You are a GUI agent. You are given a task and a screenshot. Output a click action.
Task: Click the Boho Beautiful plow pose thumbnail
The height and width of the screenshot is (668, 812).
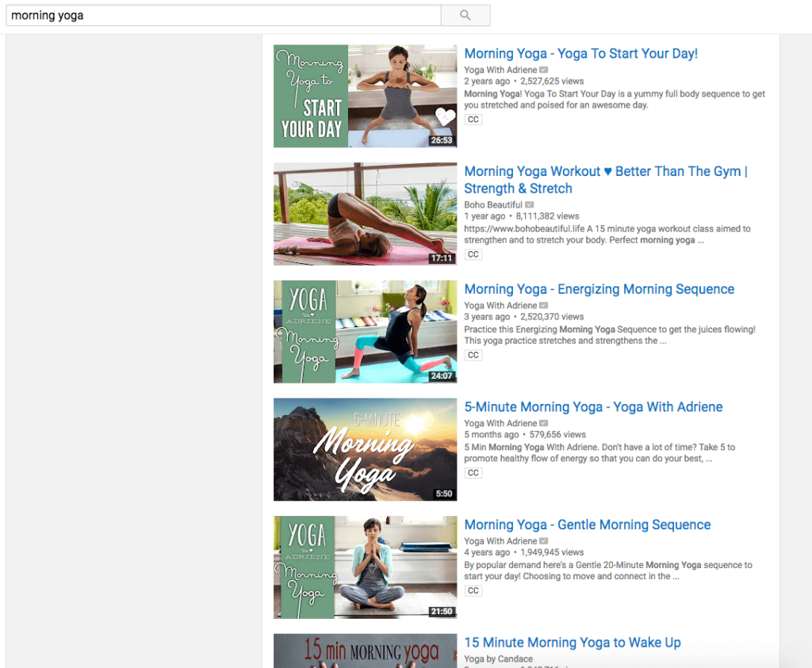click(365, 214)
